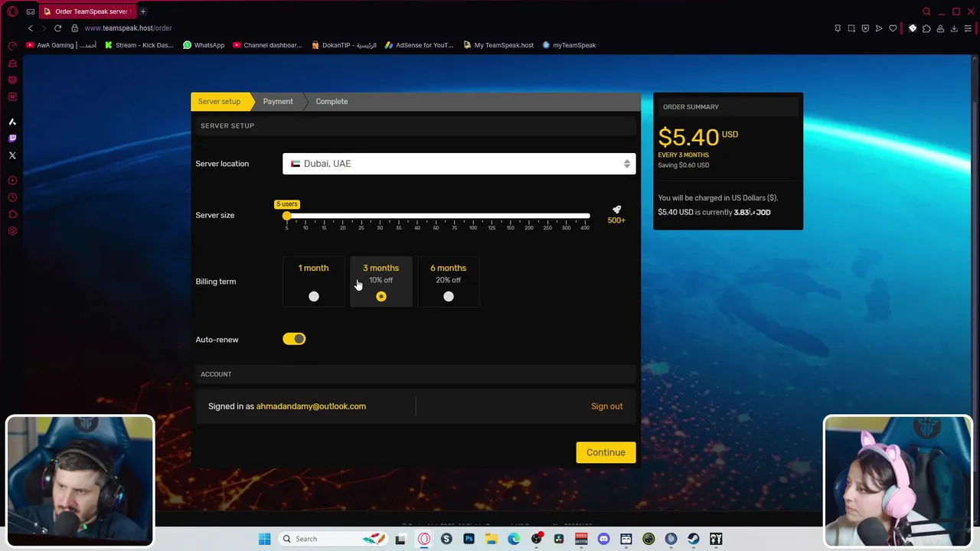Open Windows Start menu

click(x=264, y=539)
